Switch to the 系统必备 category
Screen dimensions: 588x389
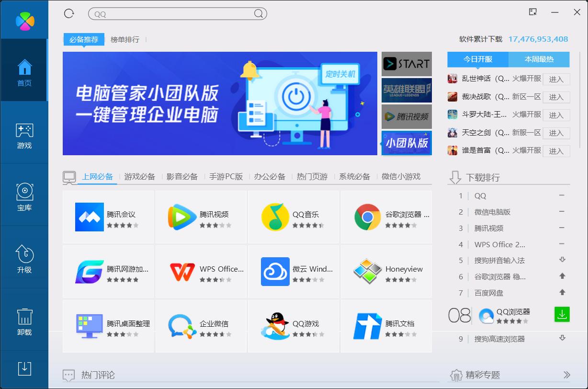coord(354,176)
